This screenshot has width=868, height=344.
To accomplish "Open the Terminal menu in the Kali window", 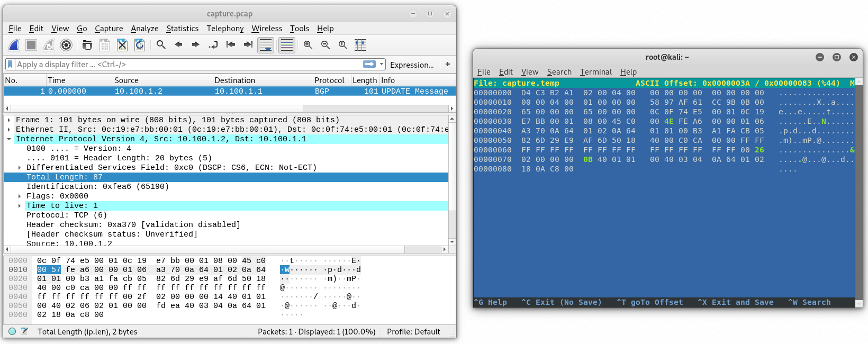I will (x=595, y=72).
